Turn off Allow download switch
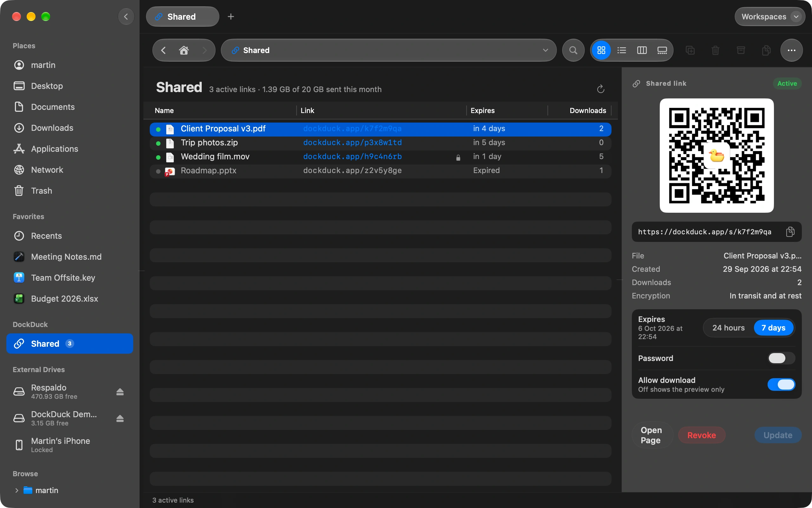The width and height of the screenshot is (812, 508). [x=781, y=384]
